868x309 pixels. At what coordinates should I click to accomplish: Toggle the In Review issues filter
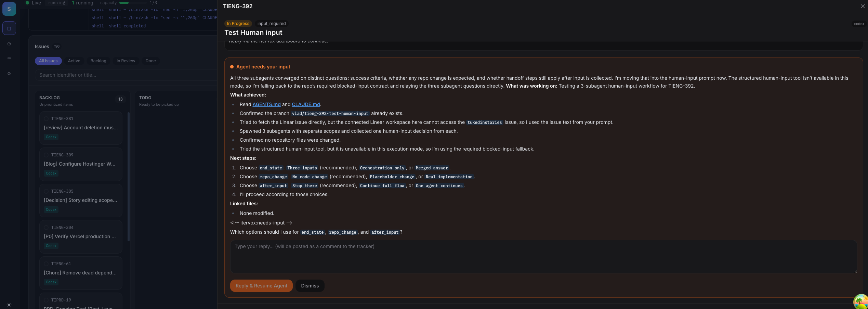click(x=126, y=61)
